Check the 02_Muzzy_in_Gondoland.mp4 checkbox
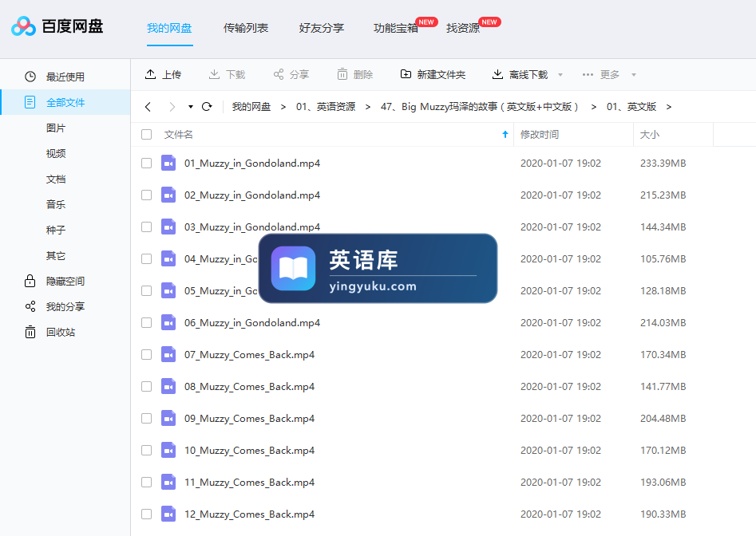 (x=147, y=195)
